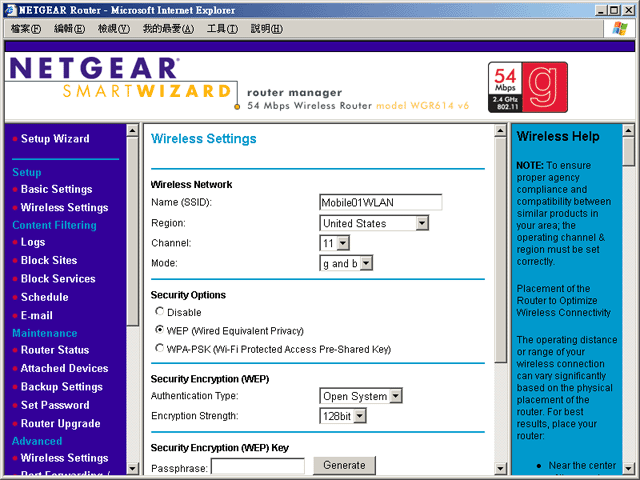
Task: Click Wireless Help scrollbar down arrow
Action: pyautogui.click(x=628, y=468)
